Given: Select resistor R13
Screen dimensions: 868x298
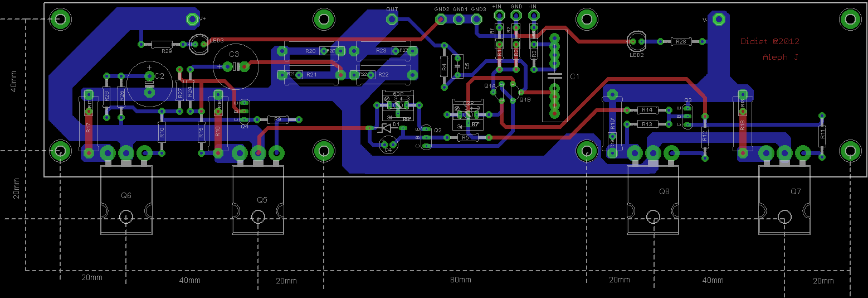Looking at the screenshot, I should (647, 124).
